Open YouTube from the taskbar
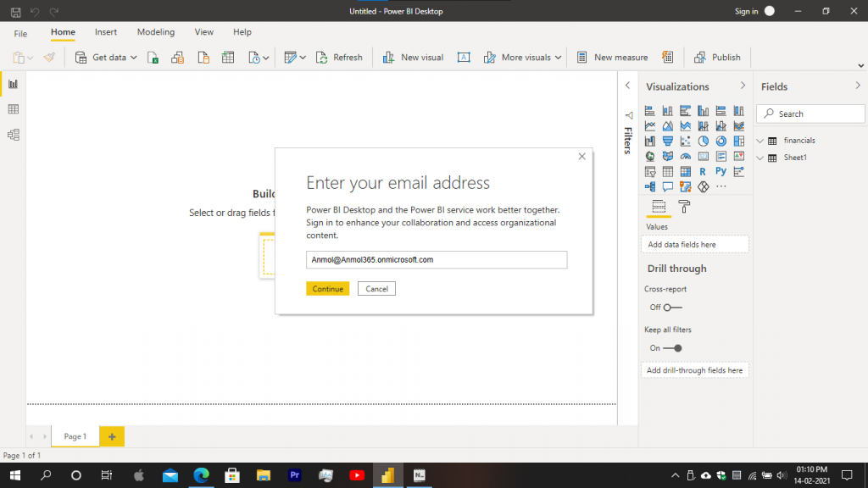The height and width of the screenshot is (488, 868). (357, 475)
